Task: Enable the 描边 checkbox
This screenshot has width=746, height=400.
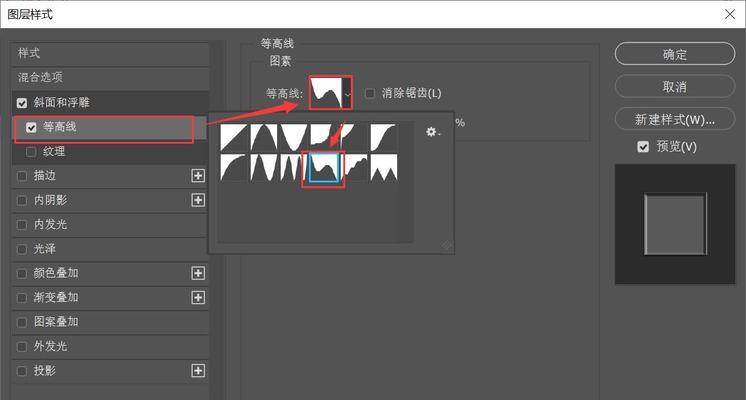Action: coord(22,176)
